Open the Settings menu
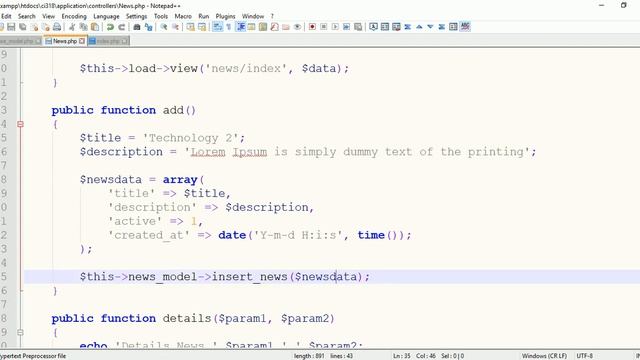Viewport: 640px width, 360px height. 136,16
